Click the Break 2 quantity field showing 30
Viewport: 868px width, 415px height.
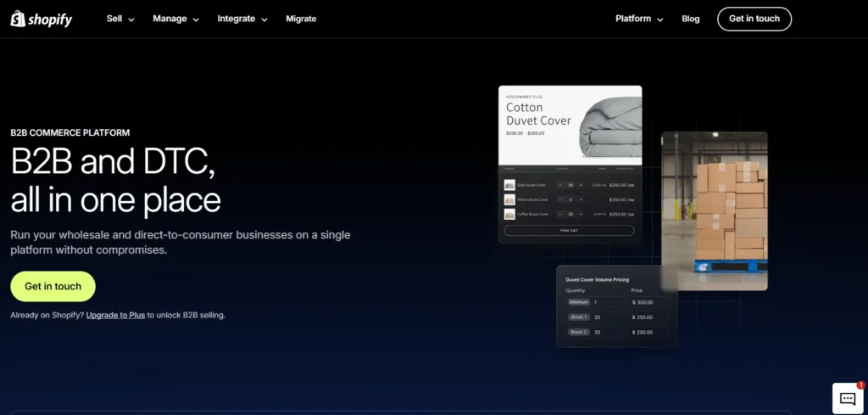pos(596,333)
